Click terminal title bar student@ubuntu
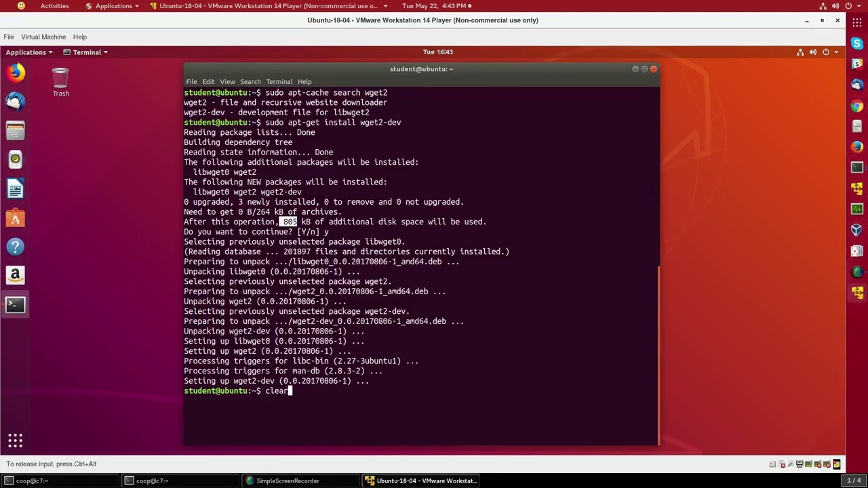 421,69
